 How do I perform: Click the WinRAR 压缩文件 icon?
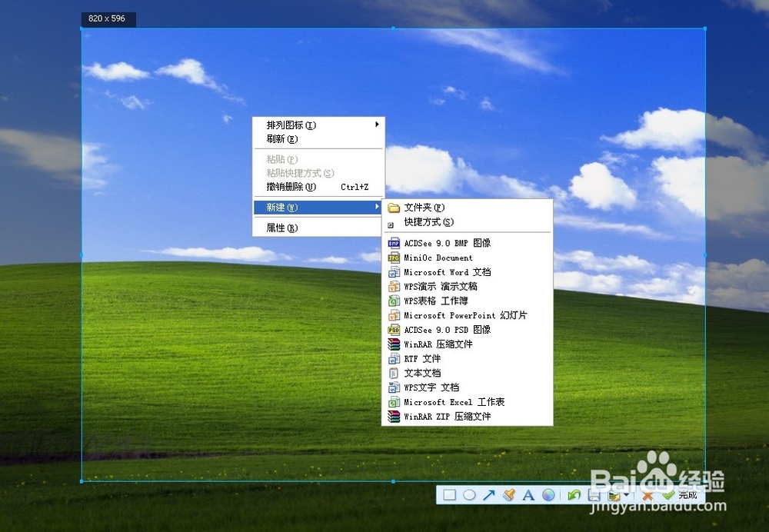[x=394, y=344]
